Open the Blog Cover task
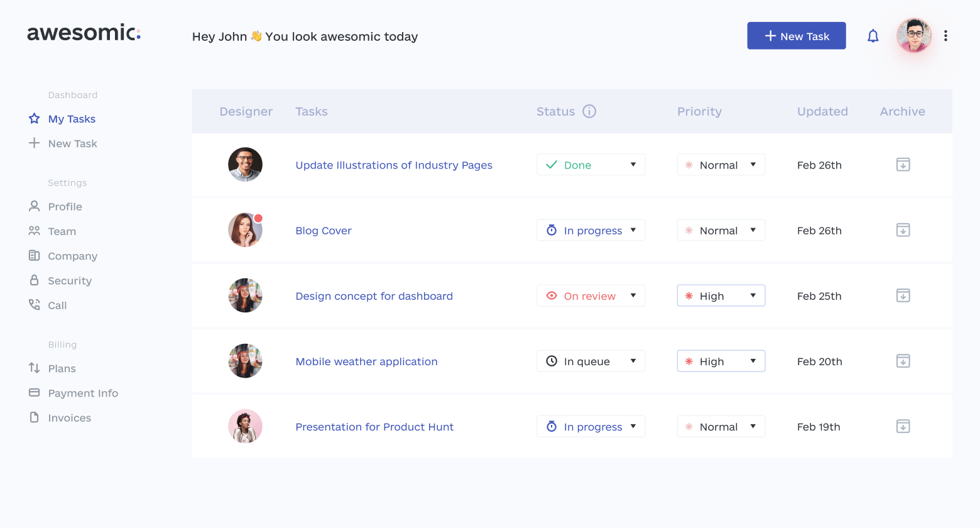 (x=324, y=231)
